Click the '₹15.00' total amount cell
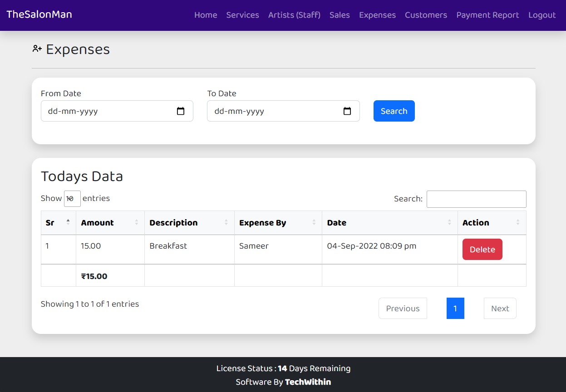 pos(110,276)
